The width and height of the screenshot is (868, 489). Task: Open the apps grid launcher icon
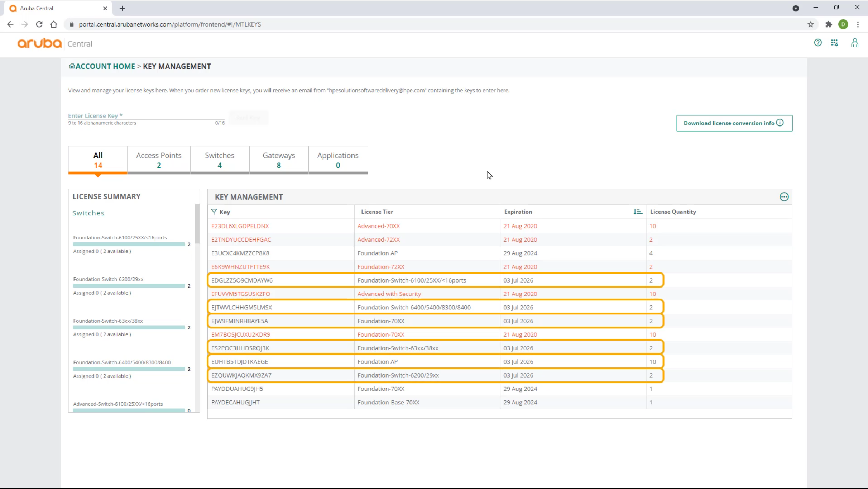[835, 43]
